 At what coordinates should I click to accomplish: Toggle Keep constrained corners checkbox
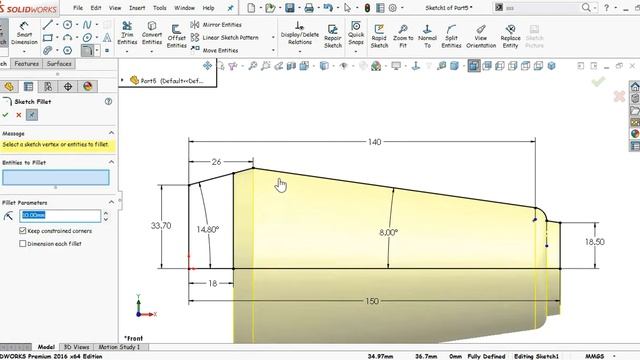click(x=22, y=231)
